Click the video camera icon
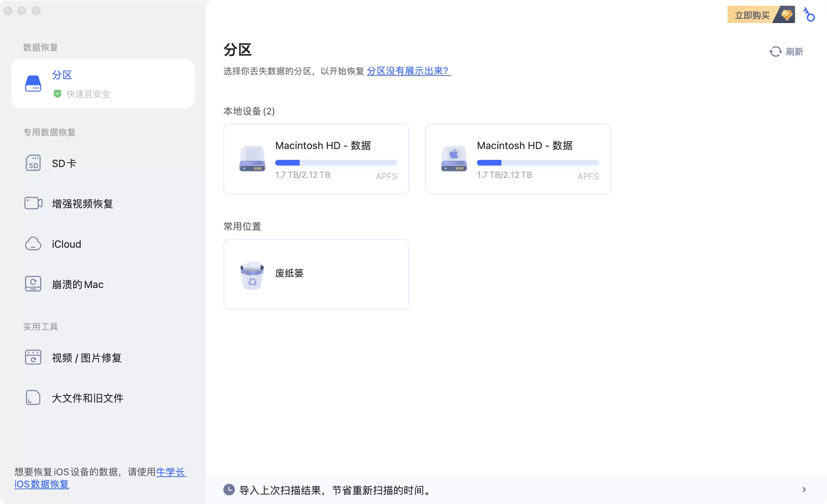The width and height of the screenshot is (827, 504). click(x=33, y=203)
